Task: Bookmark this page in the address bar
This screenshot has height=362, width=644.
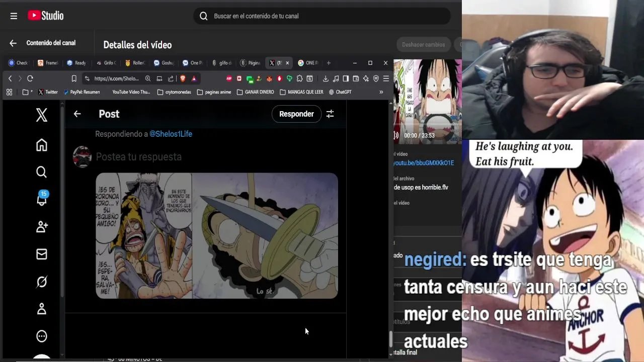Action: click(x=74, y=78)
